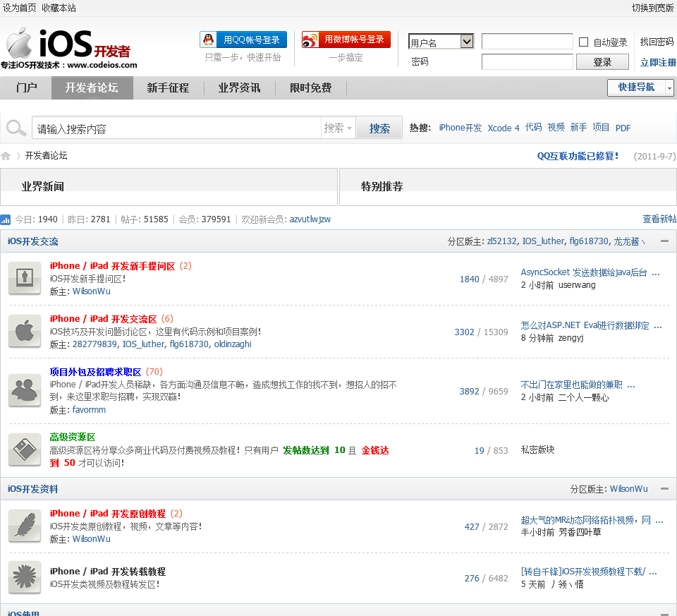Open the 项目外包及招聘求职区 forum link
The width and height of the screenshot is (677, 616).
pos(95,372)
